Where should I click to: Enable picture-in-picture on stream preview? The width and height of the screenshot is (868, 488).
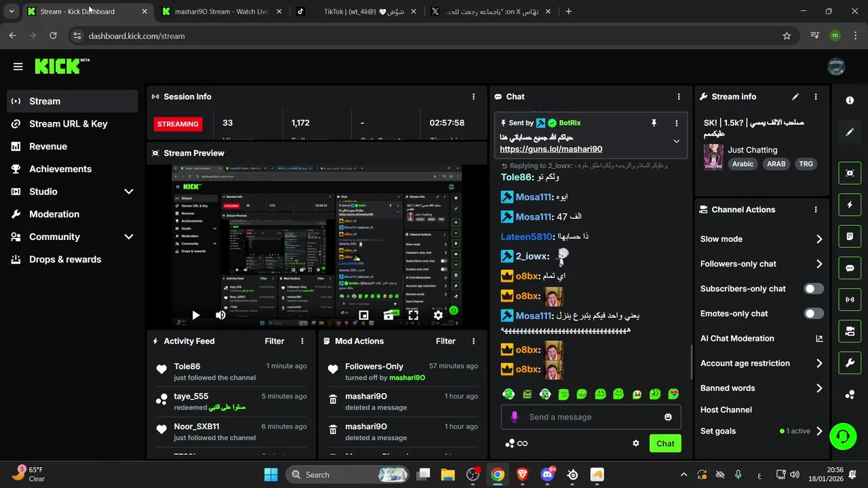(x=363, y=315)
